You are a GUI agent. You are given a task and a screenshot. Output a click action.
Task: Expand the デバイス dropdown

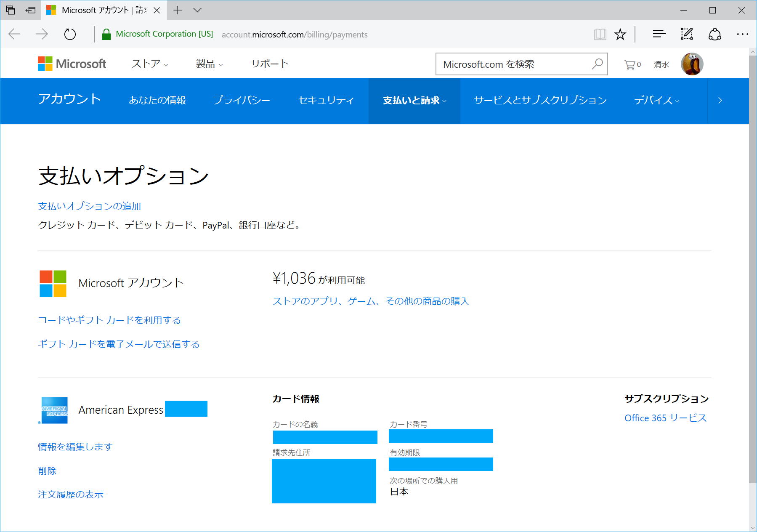[x=656, y=100]
